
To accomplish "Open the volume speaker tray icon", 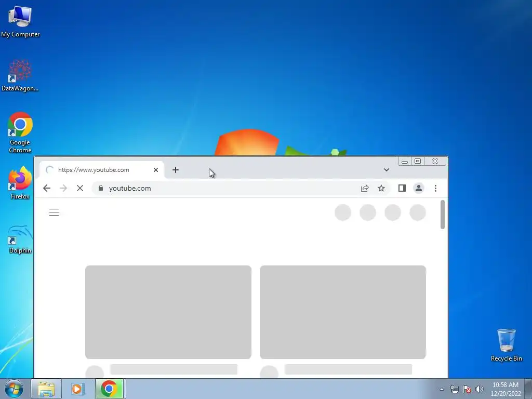I will tap(480, 389).
